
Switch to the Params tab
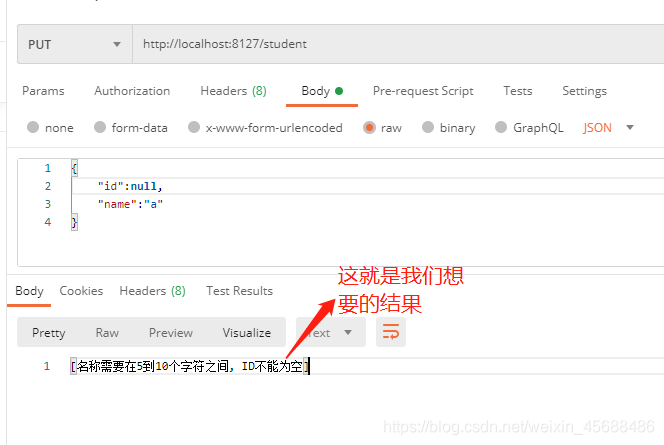43,91
